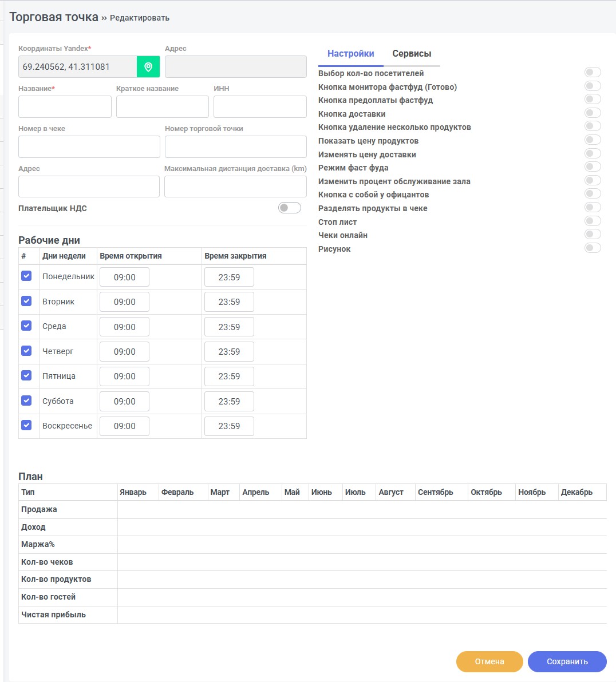Click the Максимальная дистанция доставка field
This screenshot has height=682, width=616.
click(235, 187)
